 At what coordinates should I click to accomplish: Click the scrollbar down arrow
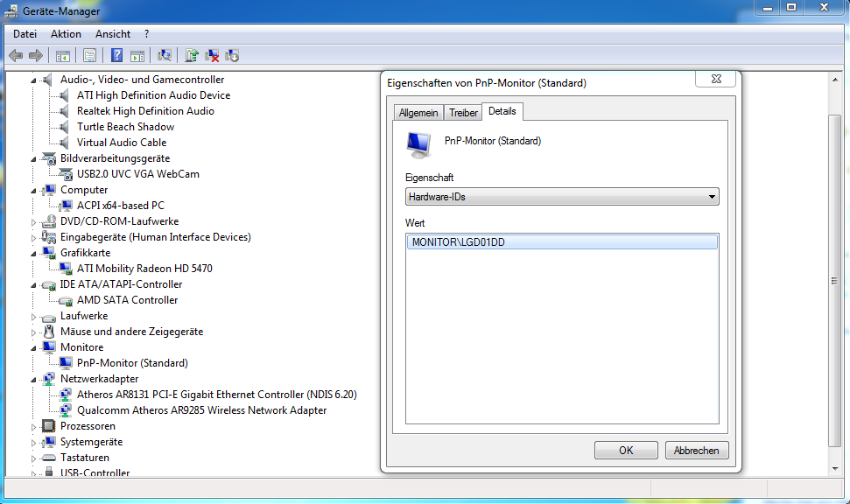(x=835, y=469)
